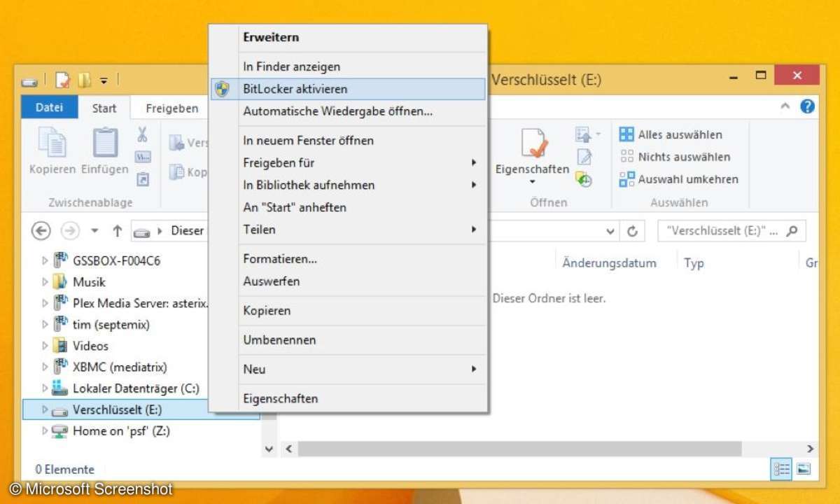Click the "Verschlüsselt (E:)" search field
This screenshot has width=840, height=504.
[732, 230]
